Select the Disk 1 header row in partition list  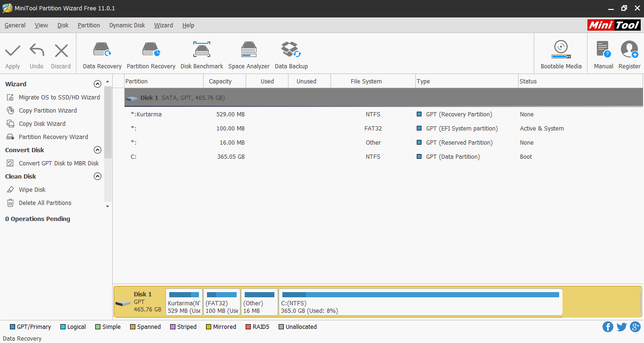pyautogui.click(x=383, y=98)
